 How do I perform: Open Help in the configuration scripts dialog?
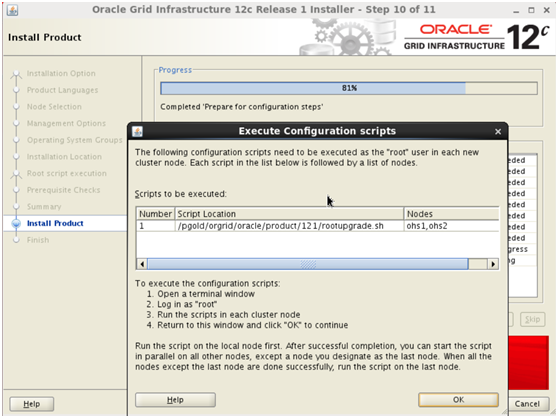175,400
